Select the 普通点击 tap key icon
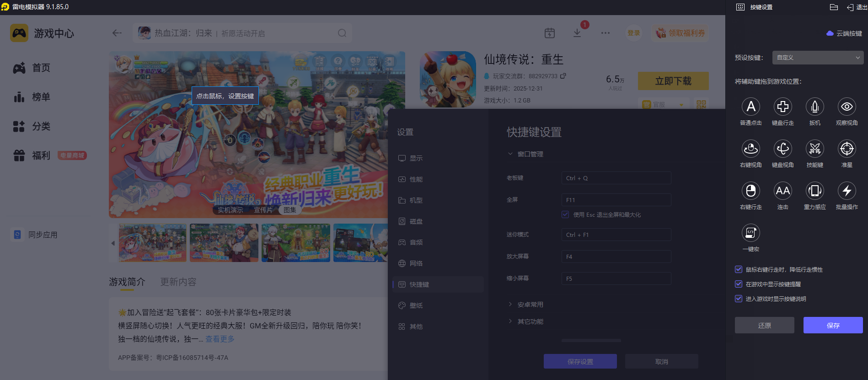Screen dimensions: 868x380 point(750,107)
